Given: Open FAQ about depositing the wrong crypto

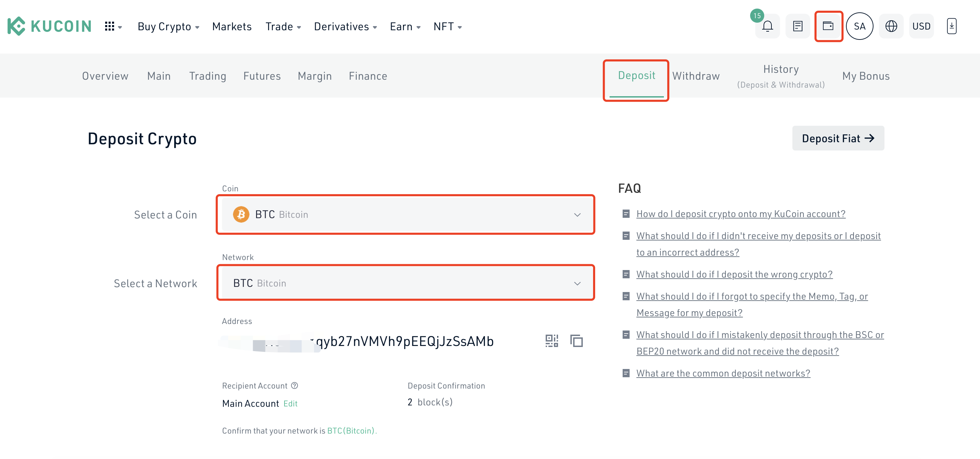Looking at the screenshot, I should point(734,274).
